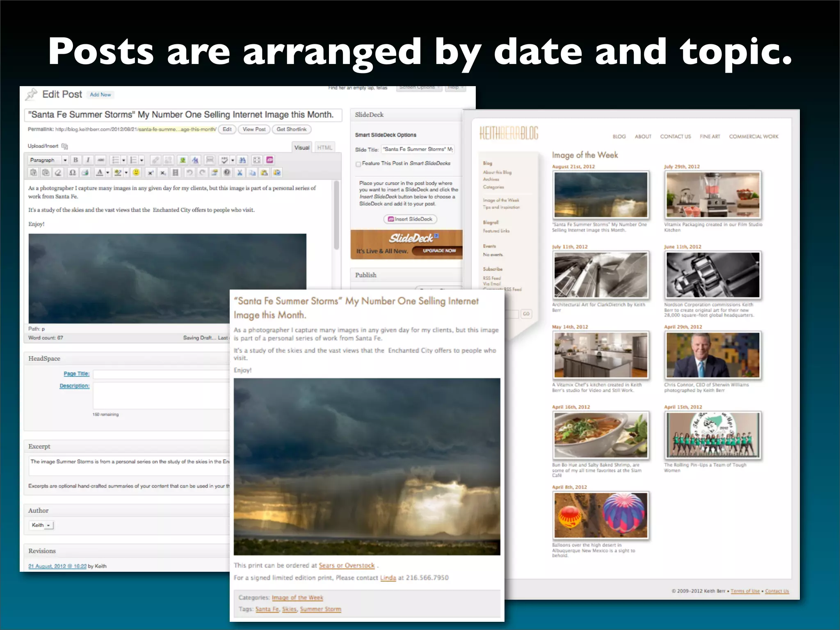Viewport: 840px width, 630px height.
Task: Click the insert link chain icon
Action: coord(155,160)
